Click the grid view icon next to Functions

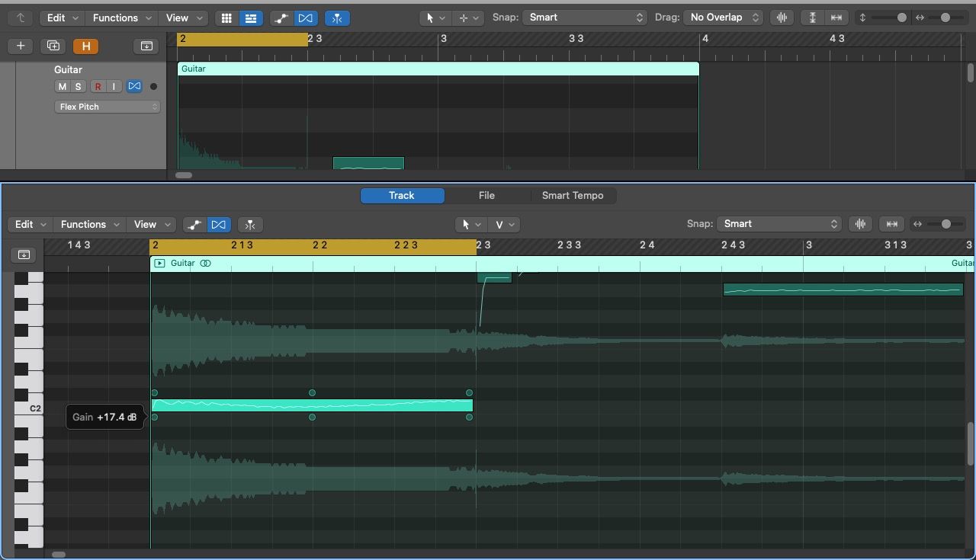click(226, 17)
